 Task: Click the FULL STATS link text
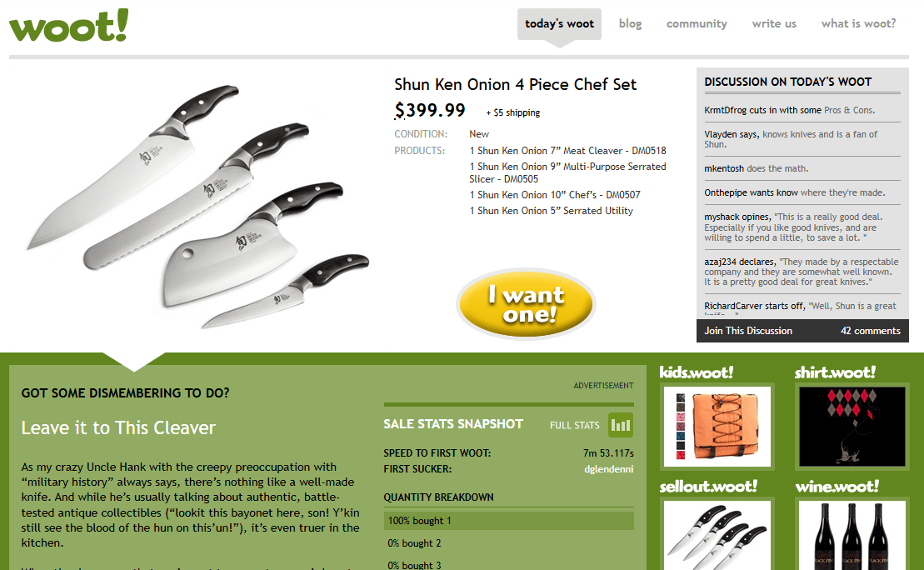(x=575, y=425)
